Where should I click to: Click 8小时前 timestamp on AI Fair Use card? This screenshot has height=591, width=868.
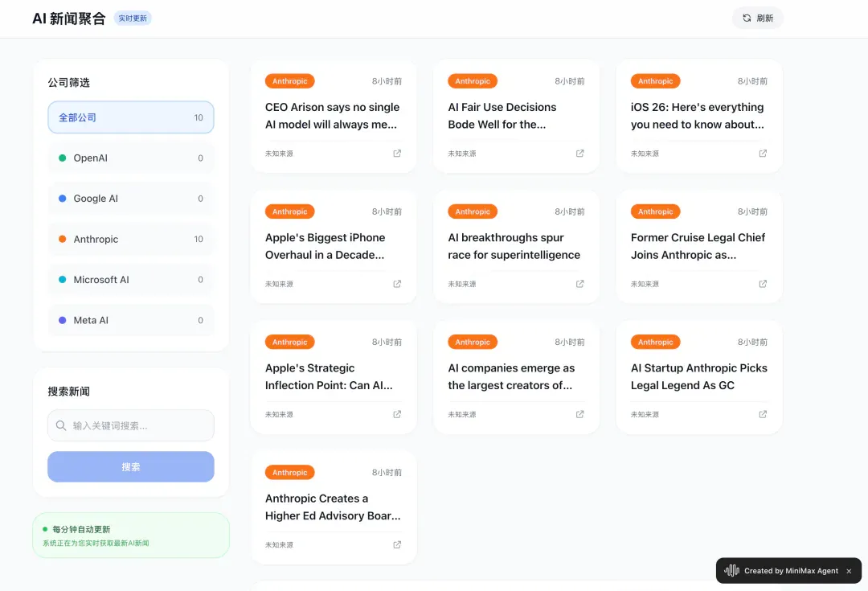click(x=570, y=81)
